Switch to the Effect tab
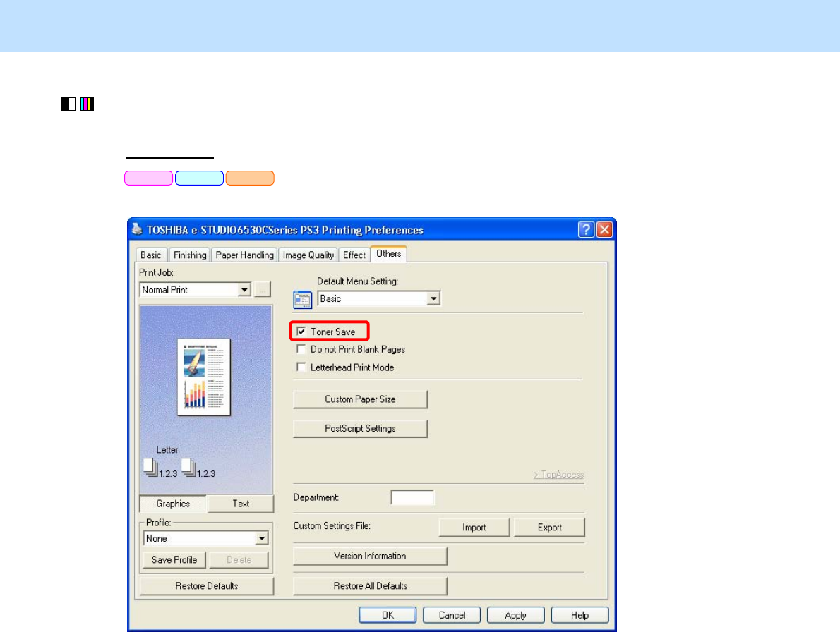Viewport: 840px width, 632px height. pyautogui.click(x=354, y=255)
